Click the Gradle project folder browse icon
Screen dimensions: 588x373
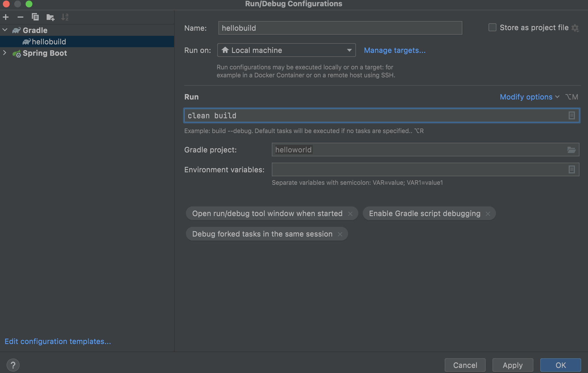[x=571, y=150]
